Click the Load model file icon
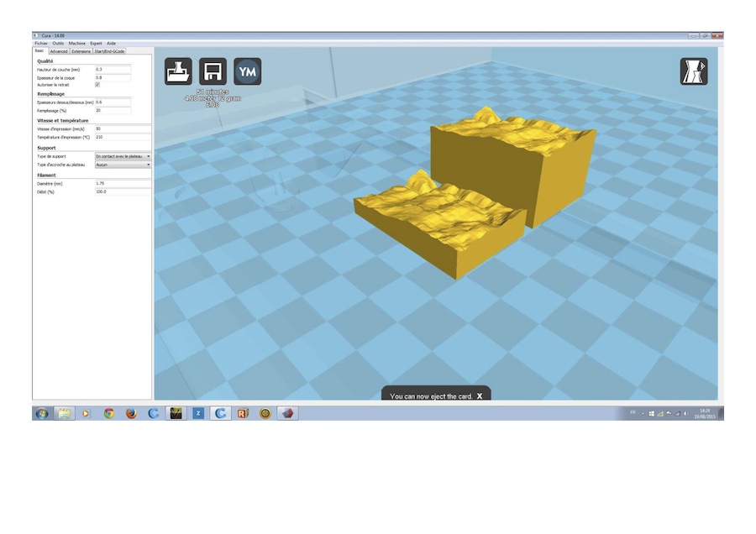This screenshot has width=756, height=534. (178, 71)
